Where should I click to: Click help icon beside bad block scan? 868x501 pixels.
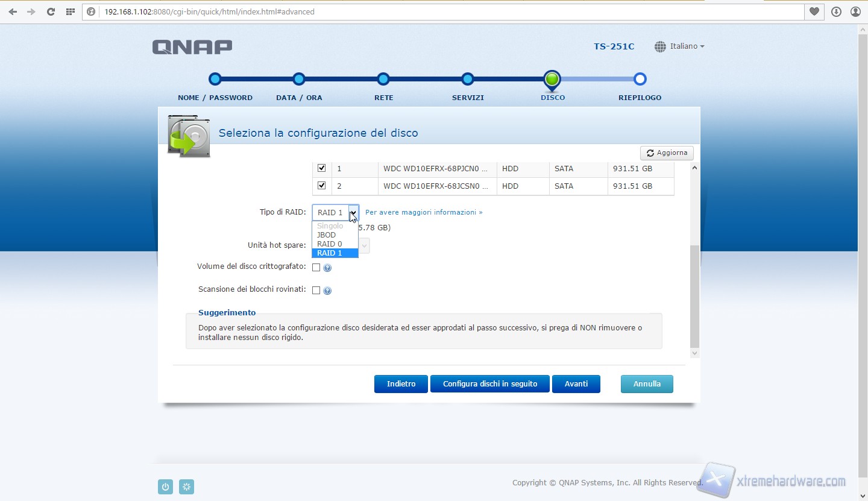(327, 291)
